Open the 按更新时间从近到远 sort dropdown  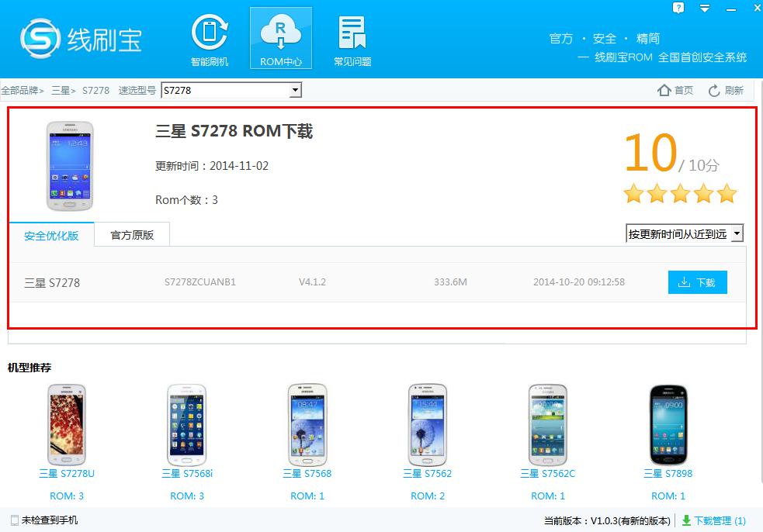737,233
